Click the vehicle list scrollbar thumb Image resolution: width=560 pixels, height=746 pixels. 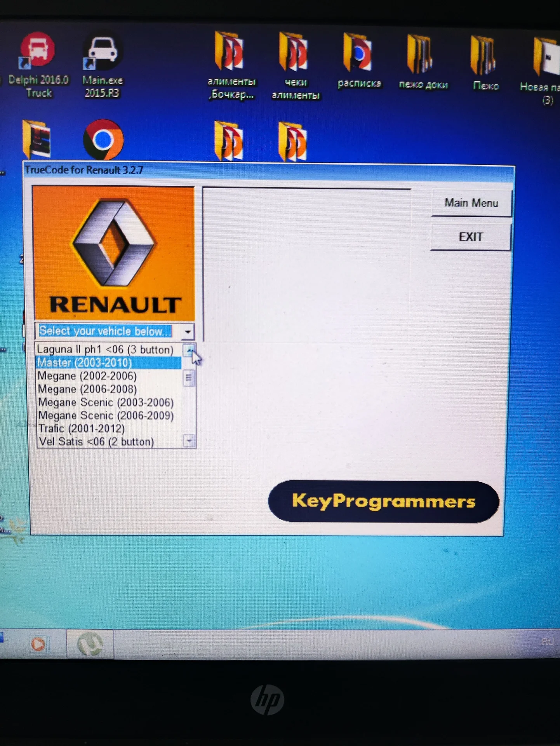pyautogui.click(x=189, y=378)
